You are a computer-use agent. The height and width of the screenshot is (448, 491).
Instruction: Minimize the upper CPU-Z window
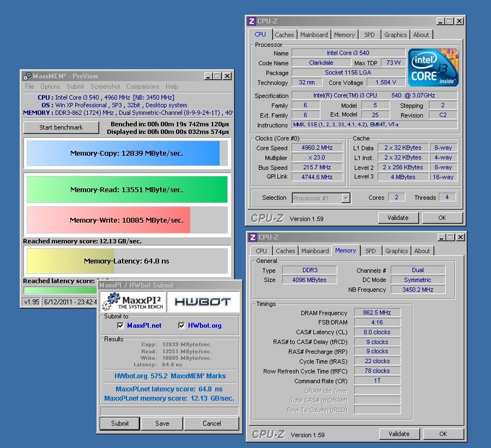pyautogui.click(x=440, y=21)
